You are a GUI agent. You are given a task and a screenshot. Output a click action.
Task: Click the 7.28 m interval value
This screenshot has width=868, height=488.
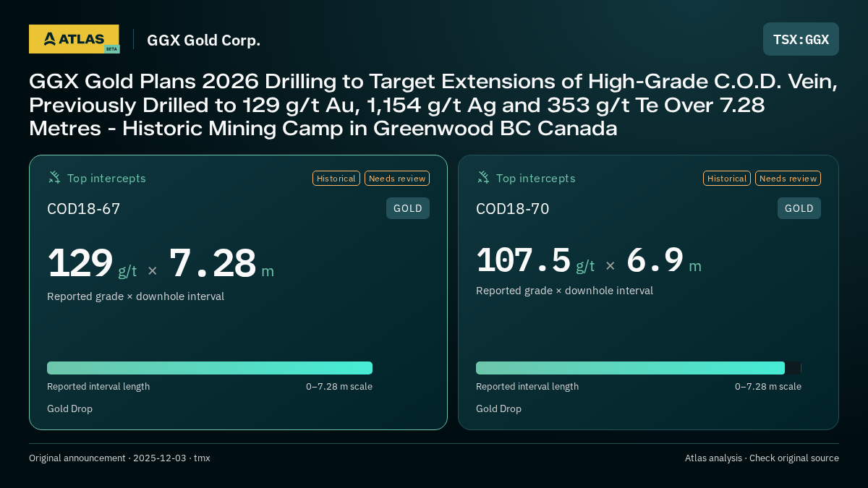point(221,264)
